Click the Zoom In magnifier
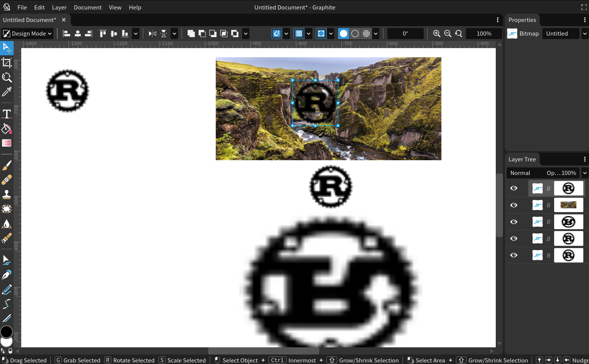589x364 pixels. click(437, 34)
